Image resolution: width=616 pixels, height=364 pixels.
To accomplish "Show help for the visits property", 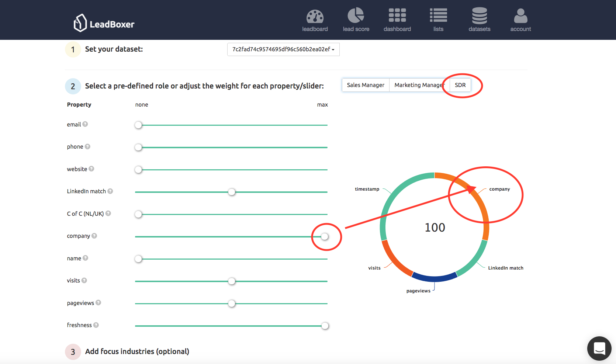I will 84,280.
